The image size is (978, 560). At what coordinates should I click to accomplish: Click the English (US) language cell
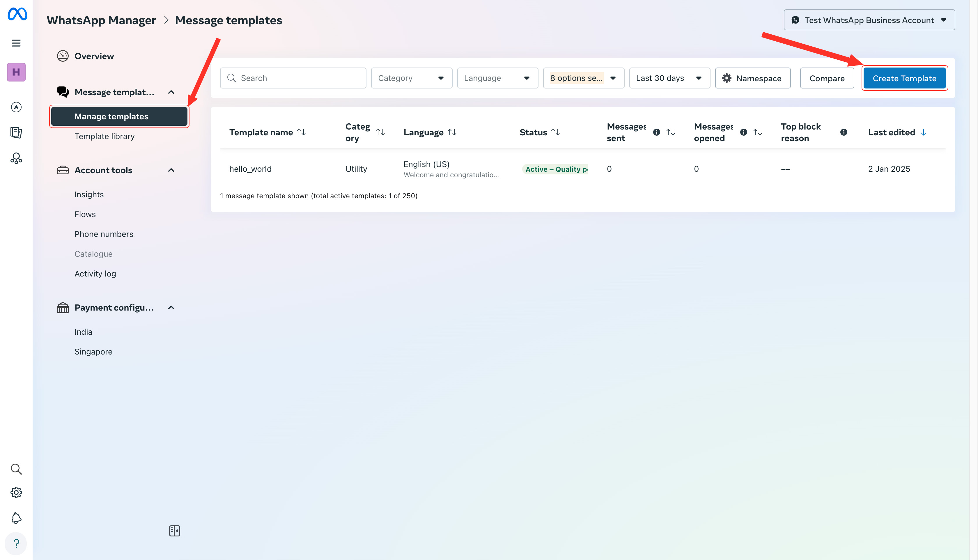(x=426, y=164)
